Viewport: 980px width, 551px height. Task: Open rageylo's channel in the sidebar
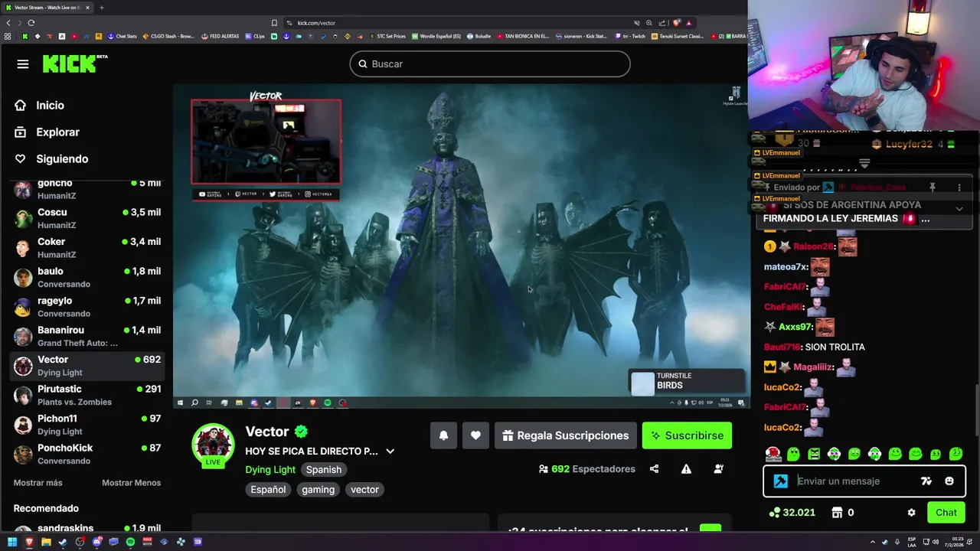point(88,307)
